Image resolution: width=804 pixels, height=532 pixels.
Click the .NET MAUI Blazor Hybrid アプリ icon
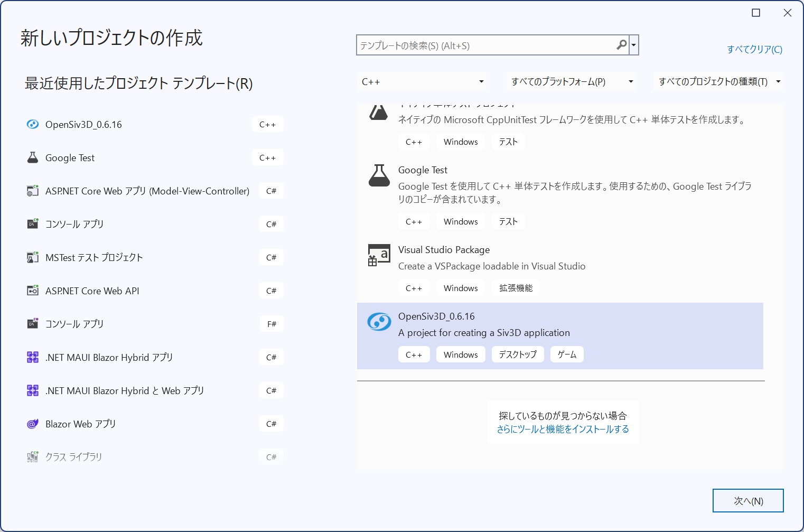[33, 358]
